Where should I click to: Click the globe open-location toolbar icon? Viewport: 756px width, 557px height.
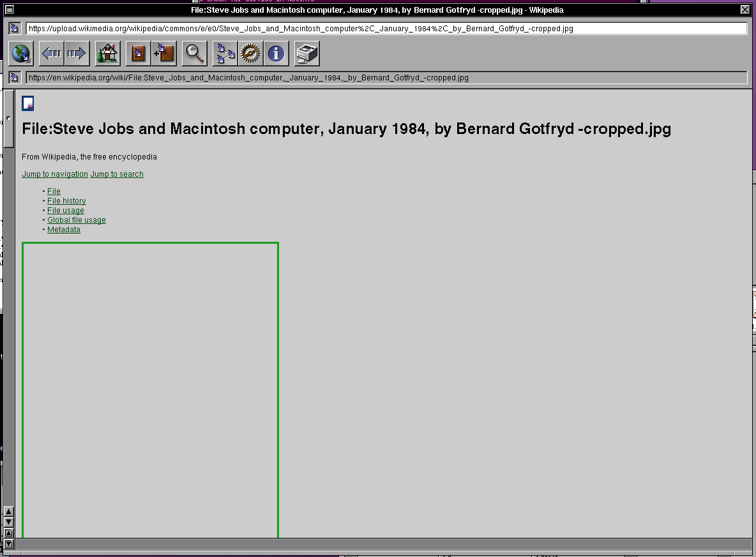click(x=20, y=54)
